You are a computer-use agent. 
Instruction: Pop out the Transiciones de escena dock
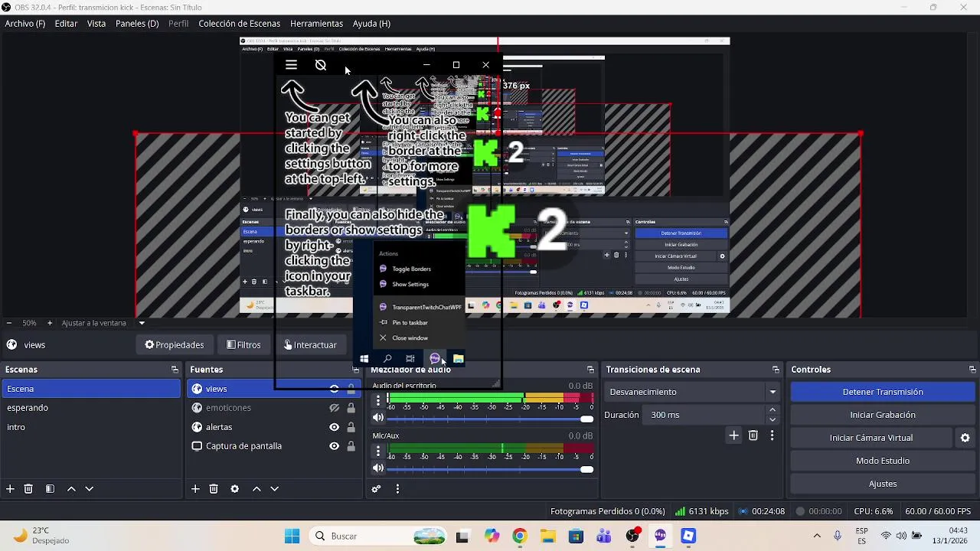(x=776, y=370)
